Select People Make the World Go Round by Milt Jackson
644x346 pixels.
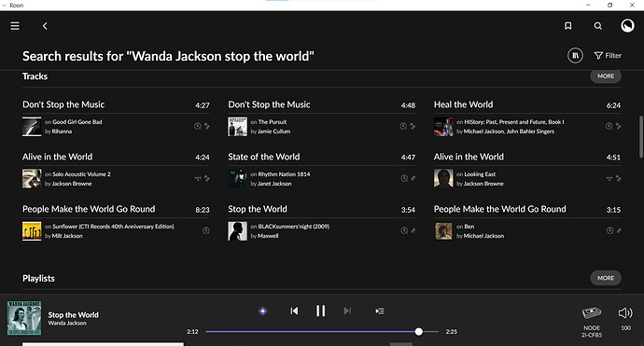click(x=89, y=209)
